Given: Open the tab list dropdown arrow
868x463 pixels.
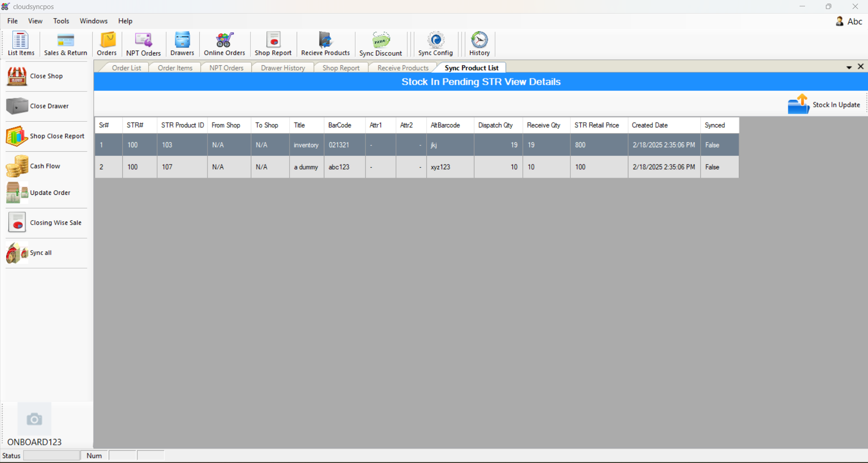Looking at the screenshot, I should tap(849, 68).
